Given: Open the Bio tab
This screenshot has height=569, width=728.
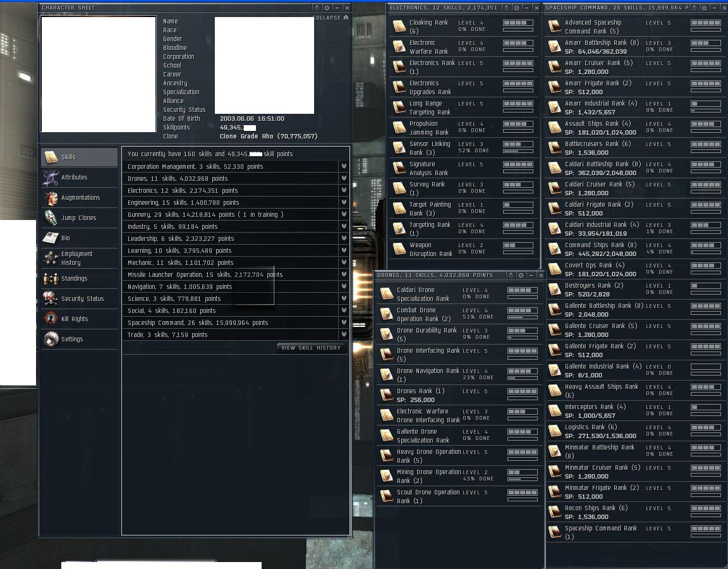Looking at the screenshot, I should pos(79,238).
